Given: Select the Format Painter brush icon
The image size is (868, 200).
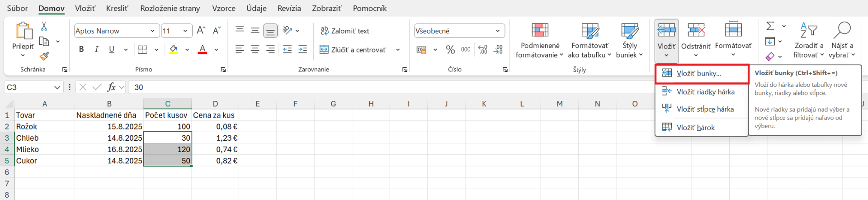Looking at the screenshot, I should (x=44, y=56).
